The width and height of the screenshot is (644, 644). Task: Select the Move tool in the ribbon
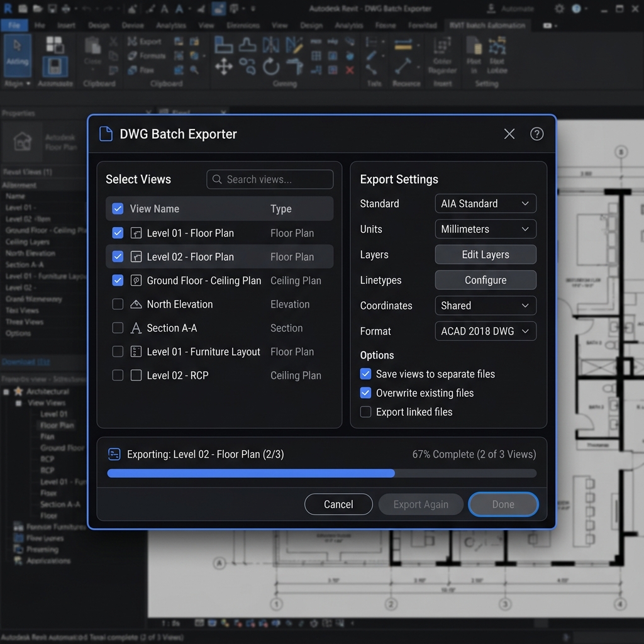point(224,66)
